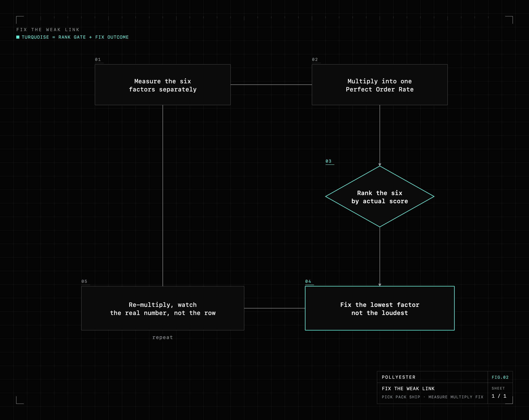This screenshot has height=420, width=529.
Task: Click the turquoise legend square swatch
Action: pos(18,37)
